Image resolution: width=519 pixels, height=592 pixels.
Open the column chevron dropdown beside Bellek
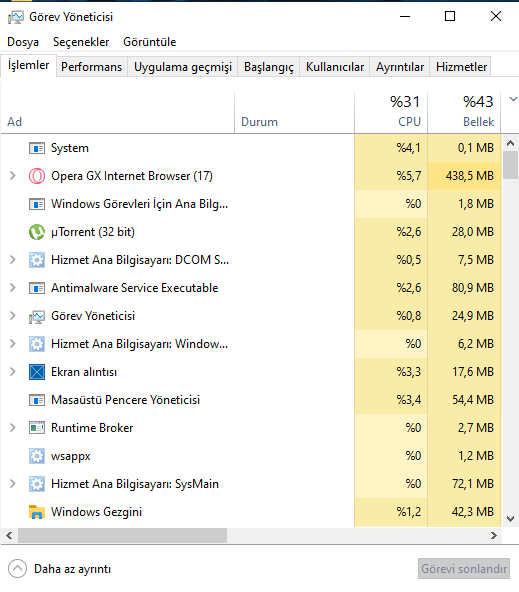(513, 99)
